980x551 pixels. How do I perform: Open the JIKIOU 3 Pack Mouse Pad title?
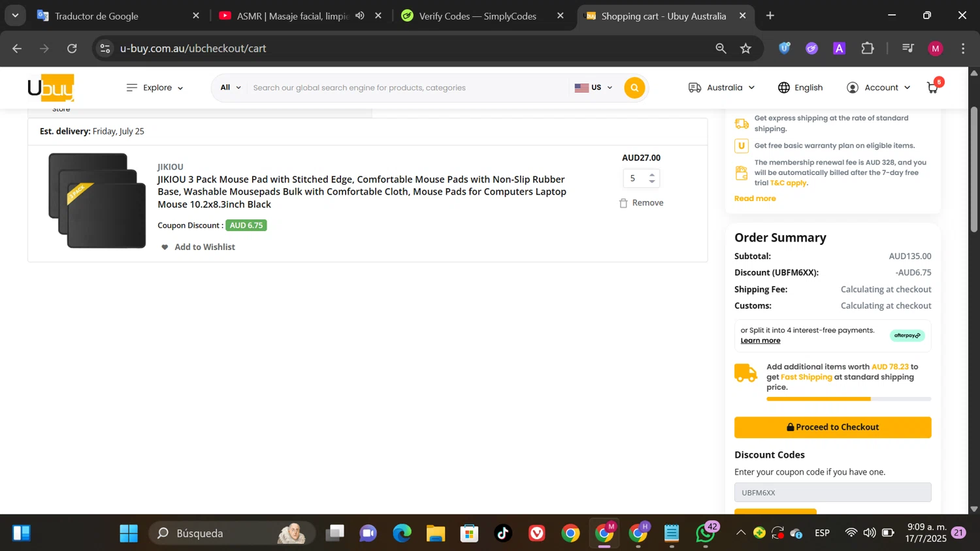pyautogui.click(x=362, y=192)
